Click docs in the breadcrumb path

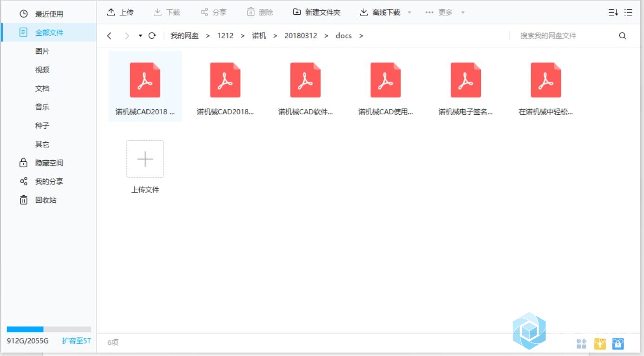tap(343, 36)
